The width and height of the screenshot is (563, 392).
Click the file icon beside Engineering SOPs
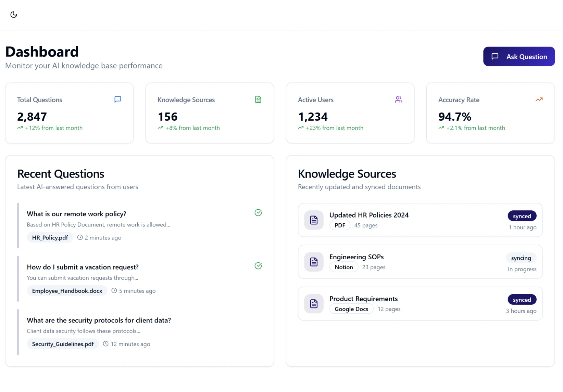click(x=313, y=262)
